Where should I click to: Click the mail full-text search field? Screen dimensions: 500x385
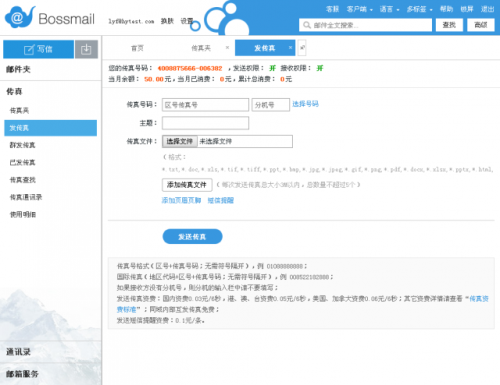click(365, 25)
